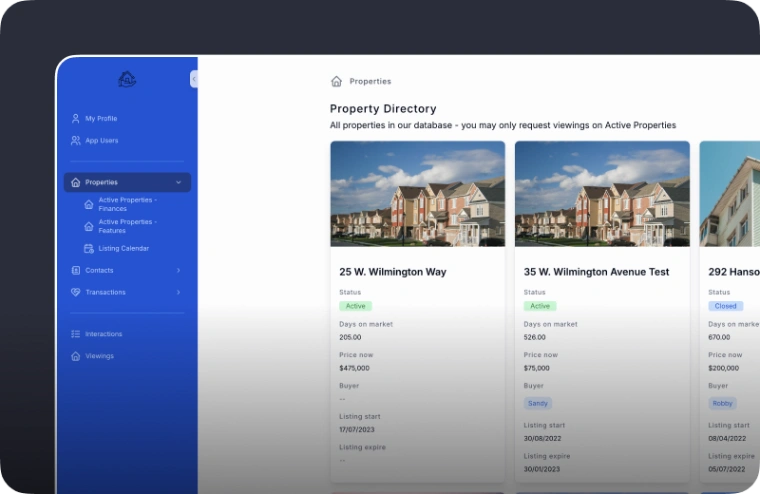
Task: Expand the Transactions submenu arrow
Action: point(178,292)
